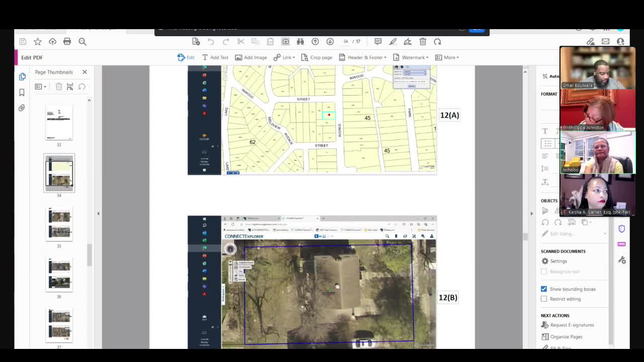Open the Bookmarks panel from the left sidebar
This screenshot has height=362, width=644.
[x=22, y=93]
